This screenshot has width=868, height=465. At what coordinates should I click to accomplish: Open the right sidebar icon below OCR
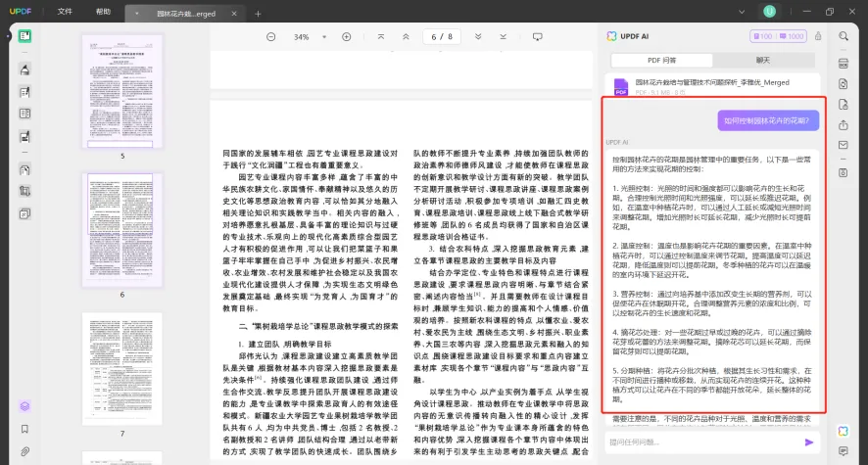(844, 84)
